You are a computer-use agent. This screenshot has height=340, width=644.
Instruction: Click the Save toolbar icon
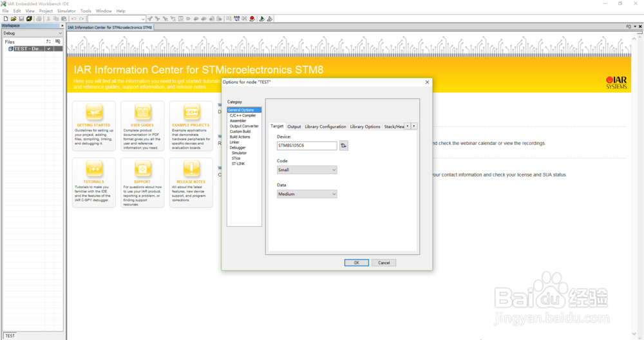21,19
